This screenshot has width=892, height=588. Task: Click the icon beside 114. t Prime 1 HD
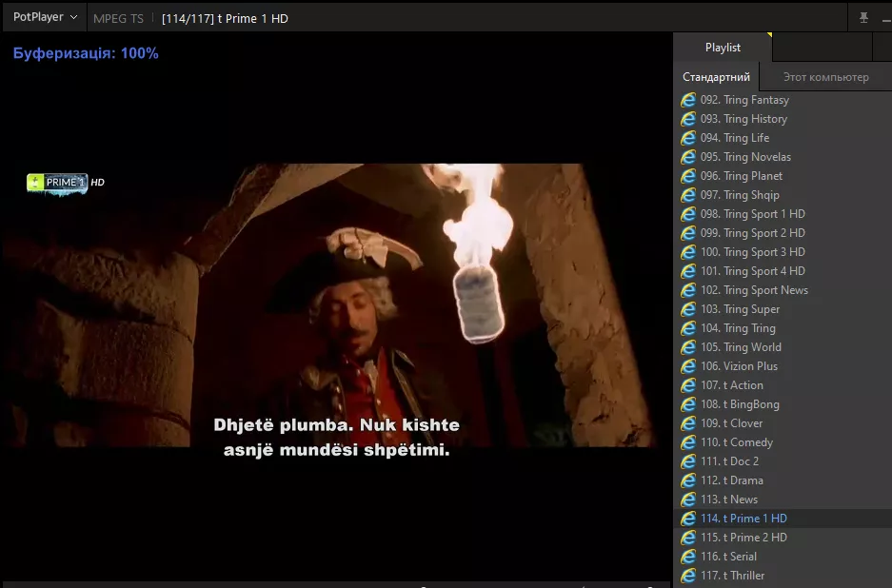coord(688,519)
